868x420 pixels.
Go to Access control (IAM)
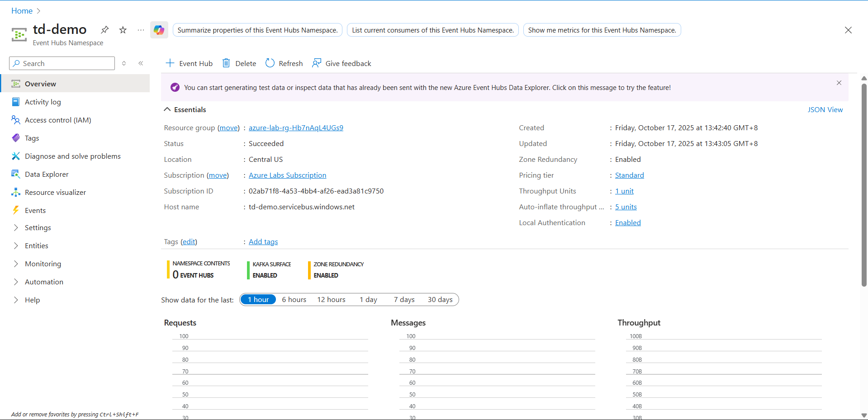pos(58,120)
